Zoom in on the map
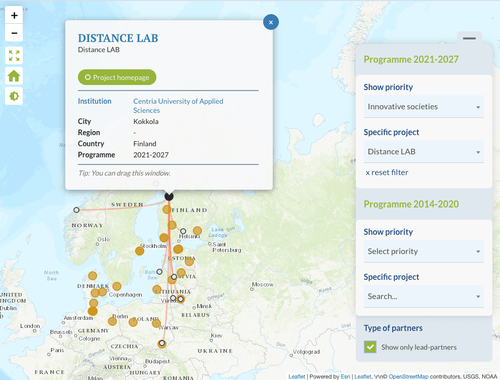 pyautogui.click(x=14, y=15)
